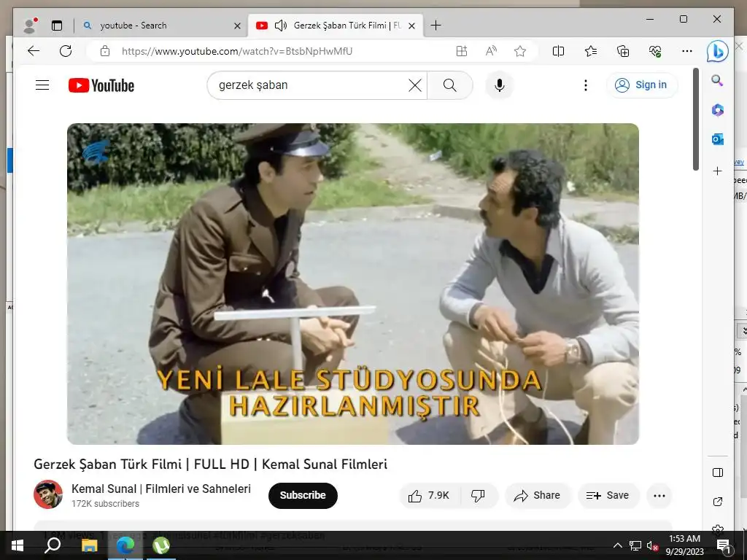Image resolution: width=747 pixels, height=560 pixels.
Task: Show hidden tray icons chevron
Action: tap(617, 545)
